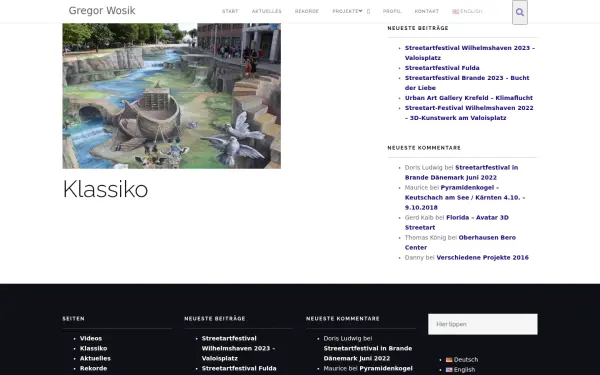Open Urban Art Gallery Krefeld - Klimaflucht

point(469,98)
